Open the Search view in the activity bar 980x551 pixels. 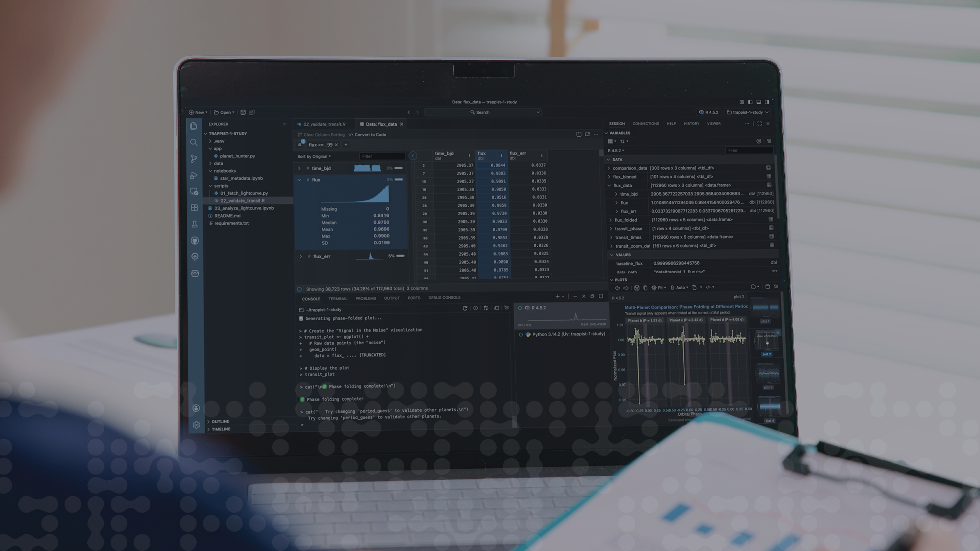point(194,143)
